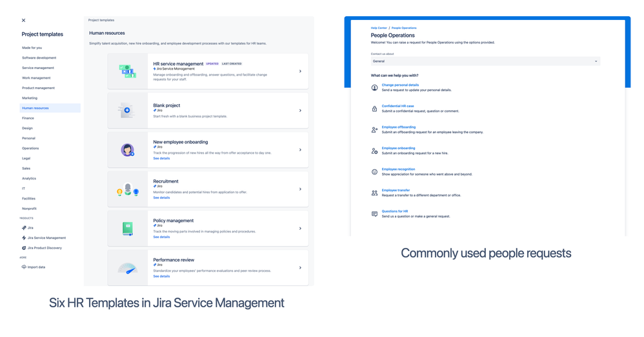Expand New employee onboarding chevron

pyautogui.click(x=300, y=150)
